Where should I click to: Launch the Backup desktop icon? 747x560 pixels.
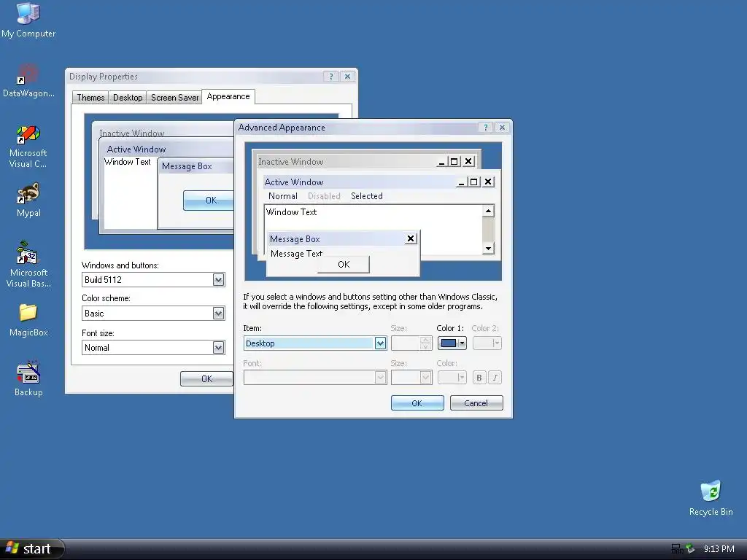click(x=28, y=379)
